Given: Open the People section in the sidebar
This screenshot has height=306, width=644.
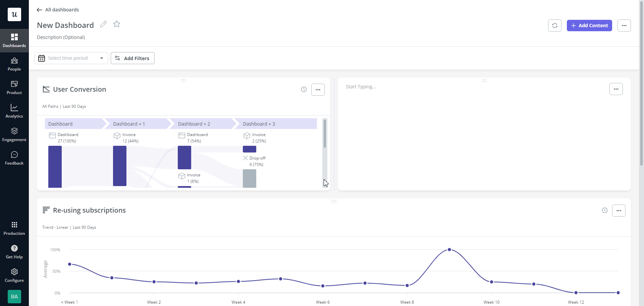Looking at the screenshot, I should click(x=14, y=64).
